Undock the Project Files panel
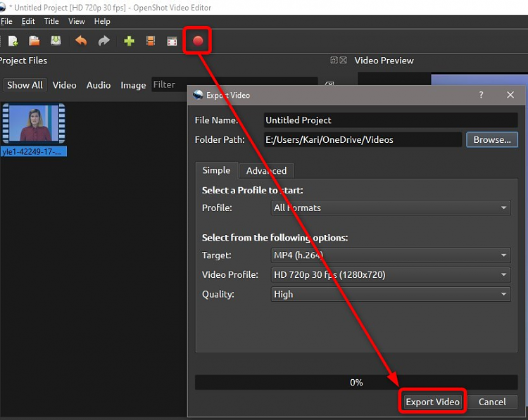 (x=334, y=61)
